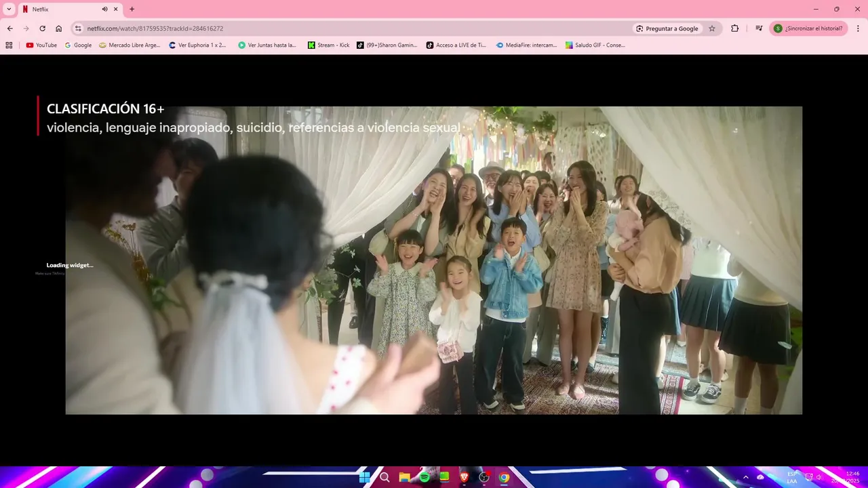Open OneDrive cloud tray icon
This screenshot has height=488, width=868.
[x=760, y=477]
